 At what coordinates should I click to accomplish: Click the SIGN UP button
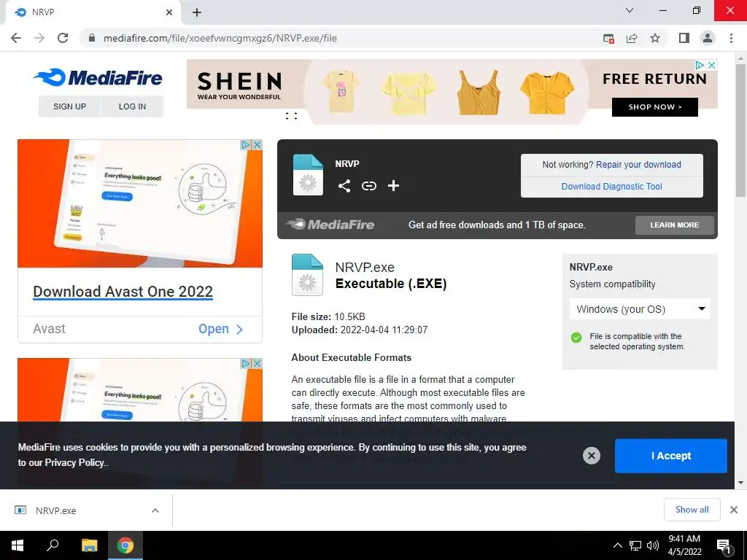(69, 106)
